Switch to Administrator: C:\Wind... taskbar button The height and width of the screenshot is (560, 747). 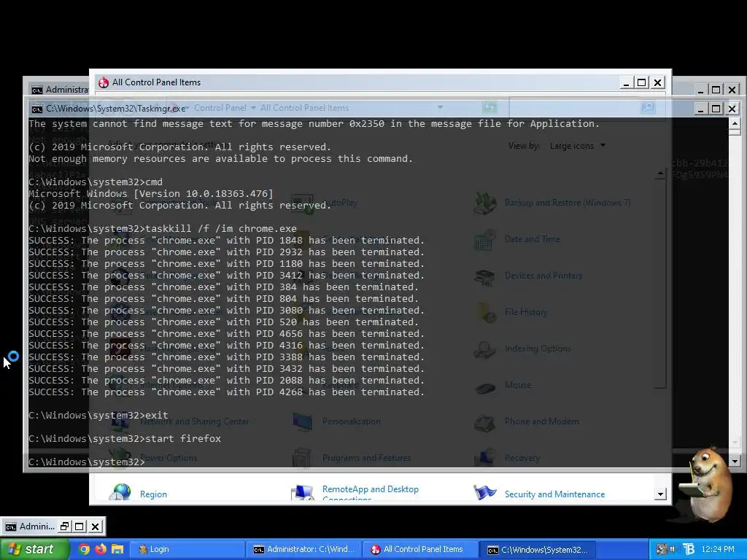tap(305, 550)
